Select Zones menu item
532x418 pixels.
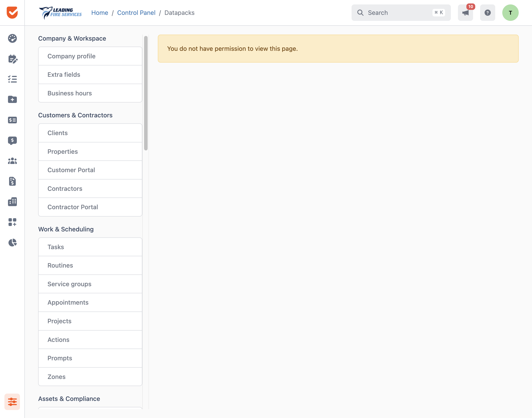click(90, 377)
